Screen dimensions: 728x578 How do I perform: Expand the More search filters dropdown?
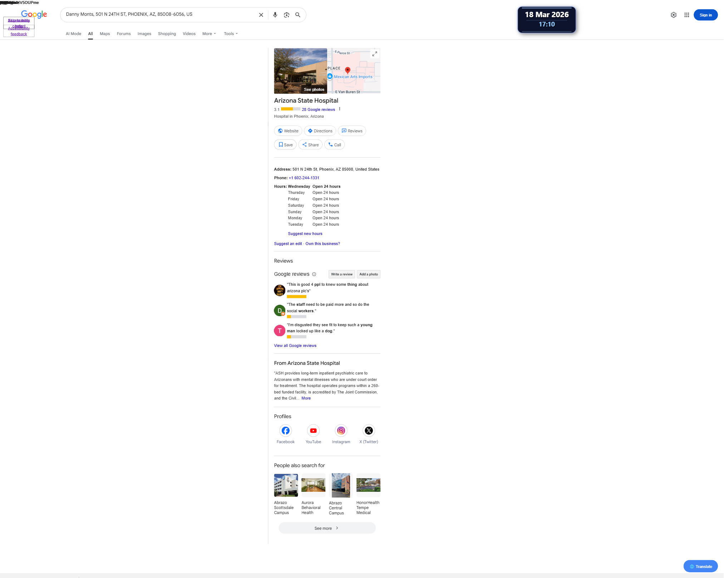pos(209,34)
